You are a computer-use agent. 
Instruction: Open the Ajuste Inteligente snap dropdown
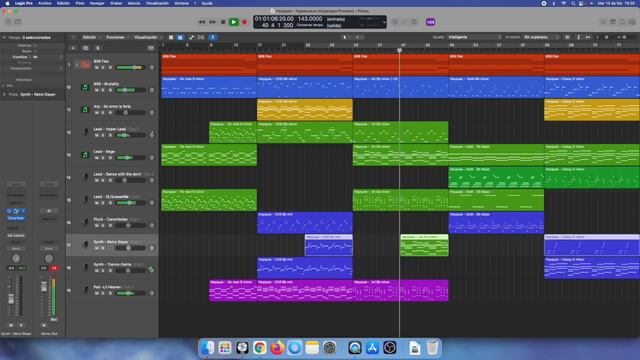pyautogui.click(x=474, y=37)
